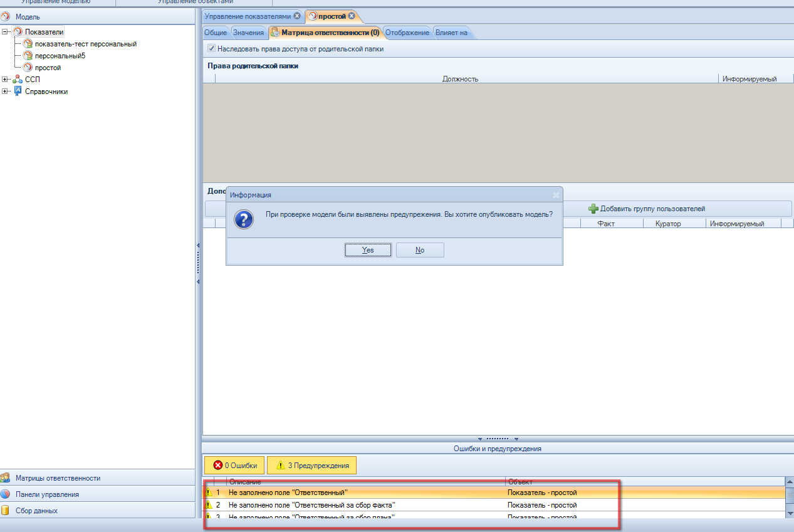Click No in the Информация dialog

click(420, 250)
